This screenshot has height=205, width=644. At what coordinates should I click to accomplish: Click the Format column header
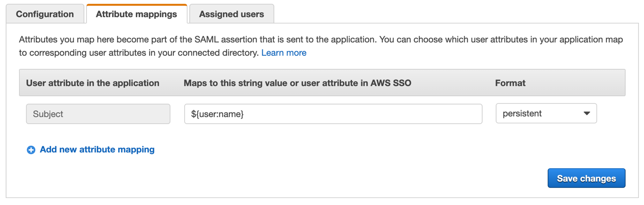[510, 83]
